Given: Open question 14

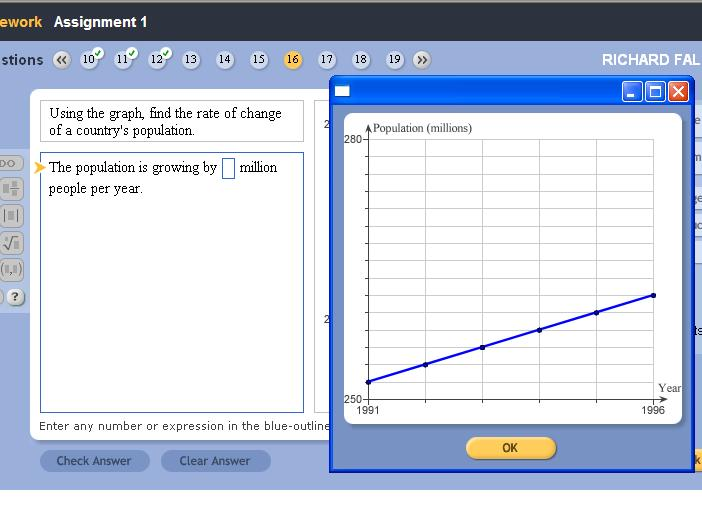Looking at the screenshot, I should (x=225, y=60).
